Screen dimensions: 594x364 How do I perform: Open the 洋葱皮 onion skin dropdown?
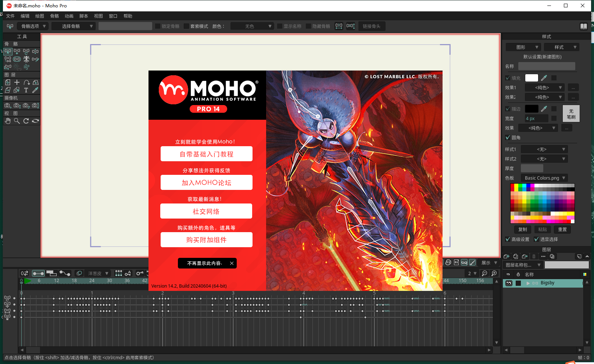(x=97, y=273)
